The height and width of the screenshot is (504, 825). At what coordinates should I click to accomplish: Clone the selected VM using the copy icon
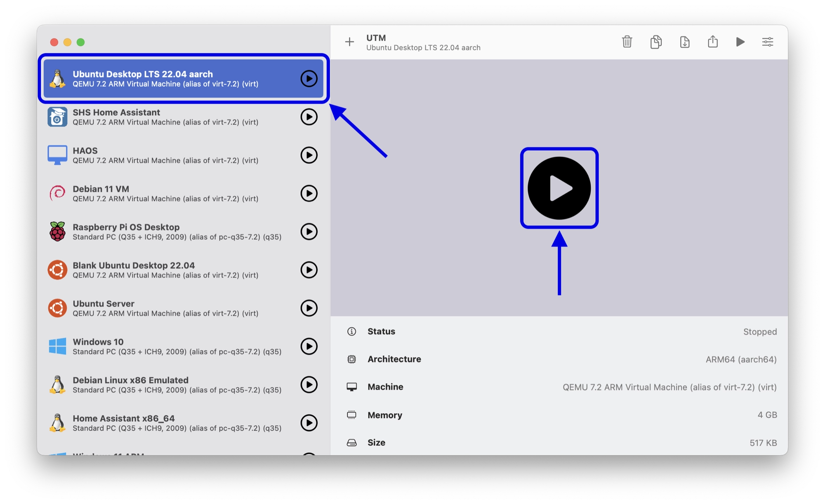(656, 42)
